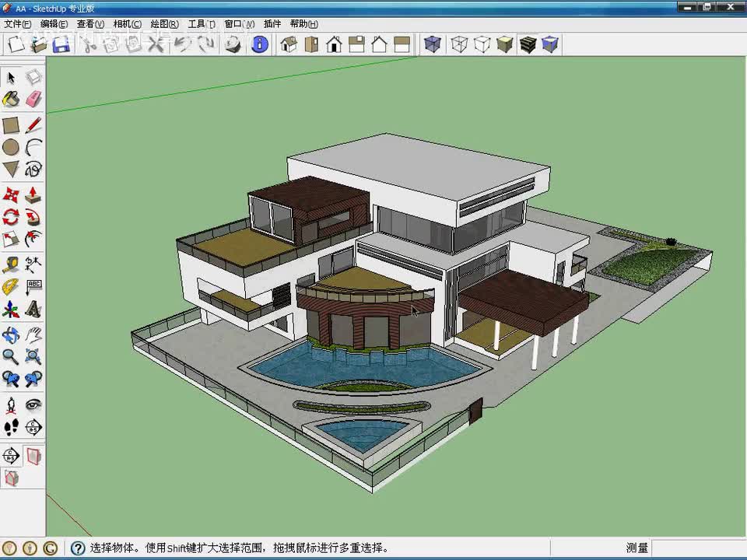This screenshot has width=747, height=560.
Task: Activate the Orbit tool
Action: click(11, 335)
